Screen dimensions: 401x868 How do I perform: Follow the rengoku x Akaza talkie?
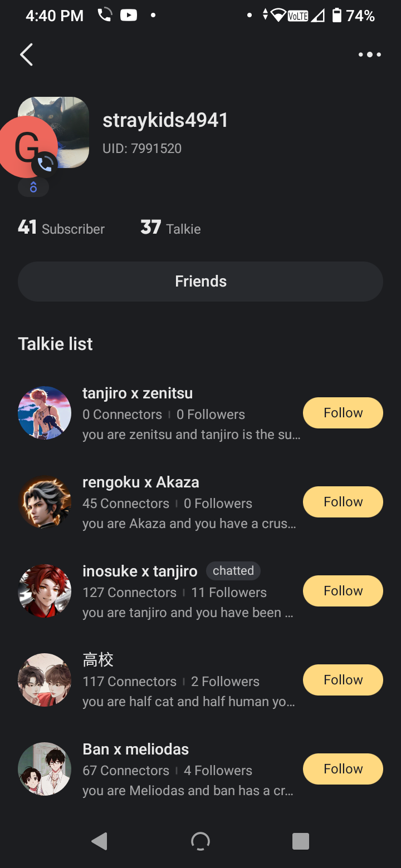point(343,502)
